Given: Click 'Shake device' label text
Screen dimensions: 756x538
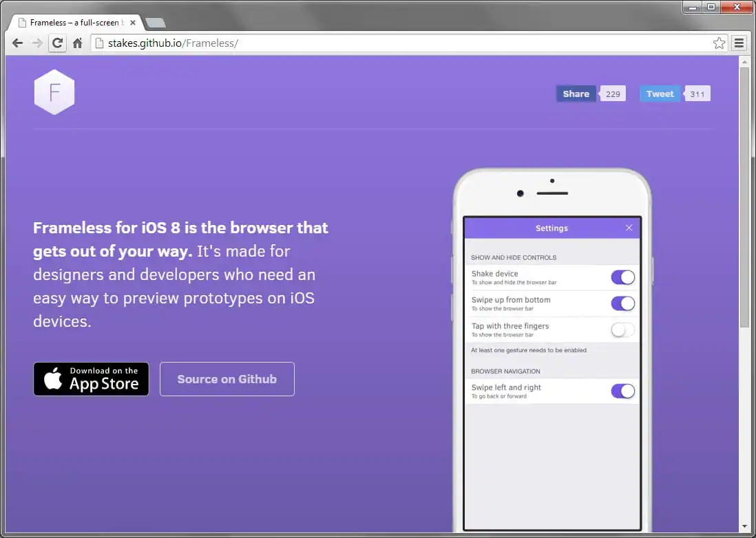Looking at the screenshot, I should (494, 274).
